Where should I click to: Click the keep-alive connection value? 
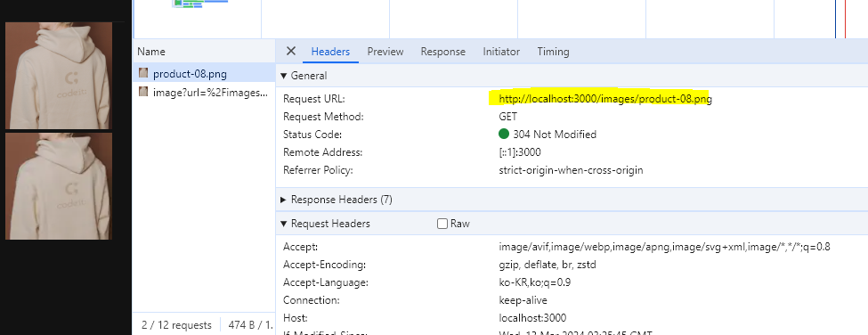tap(523, 300)
